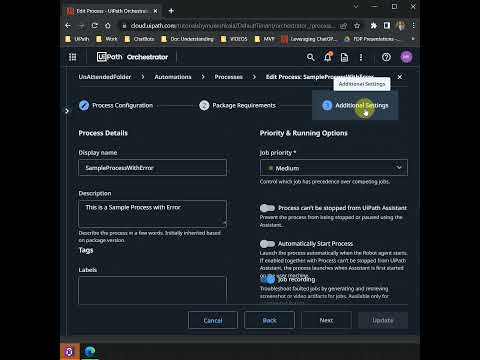Image resolution: width=480 pixels, height=360 pixels.
Task: Toggle Automatically Start Process switch
Action: click(x=267, y=244)
